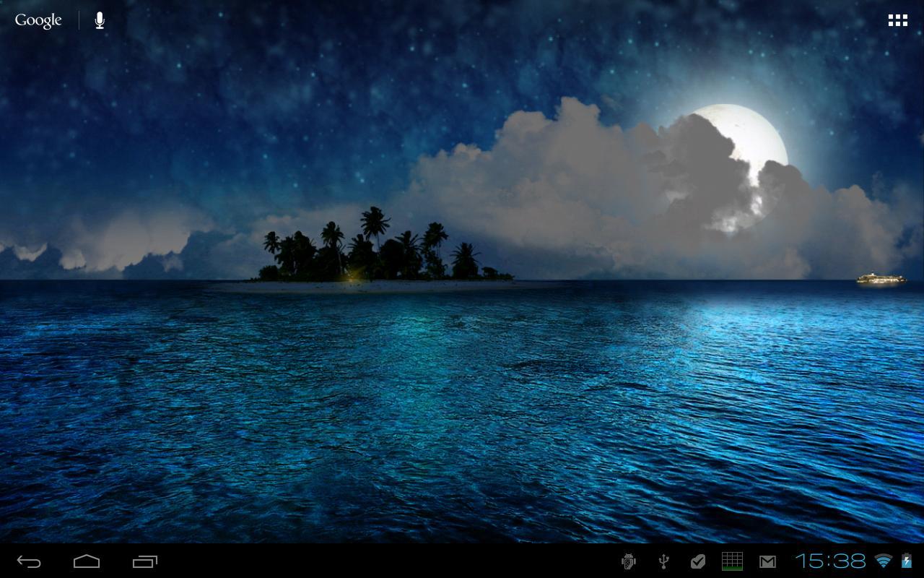Open the app drawer grid icon

(897, 20)
